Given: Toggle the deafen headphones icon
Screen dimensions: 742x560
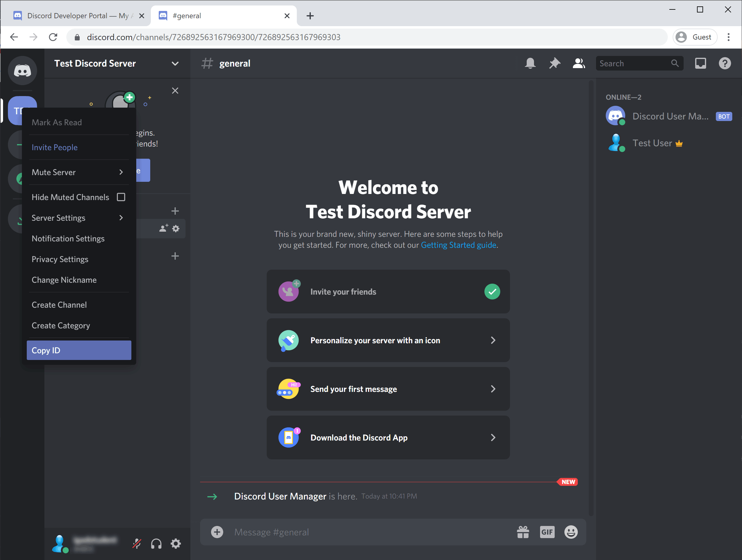Looking at the screenshot, I should click(156, 543).
